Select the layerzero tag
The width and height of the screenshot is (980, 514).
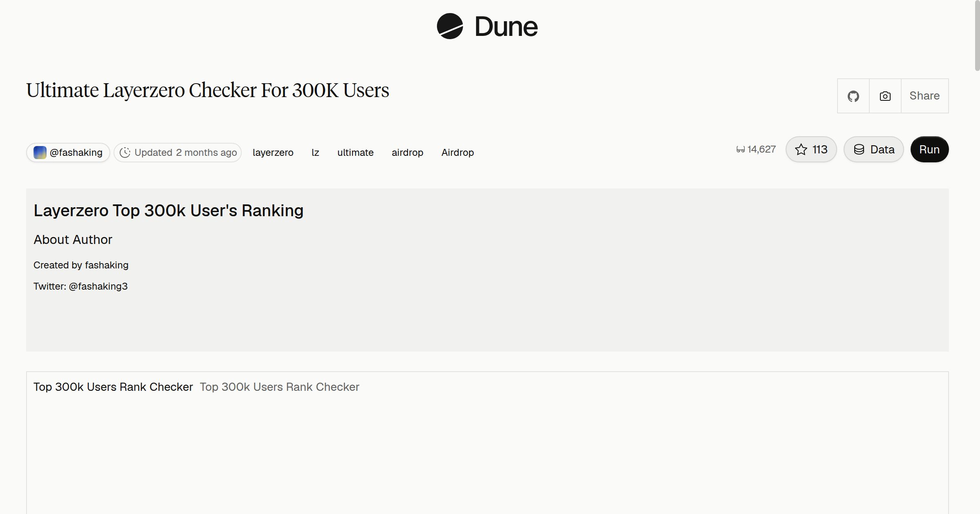click(273, 153)
